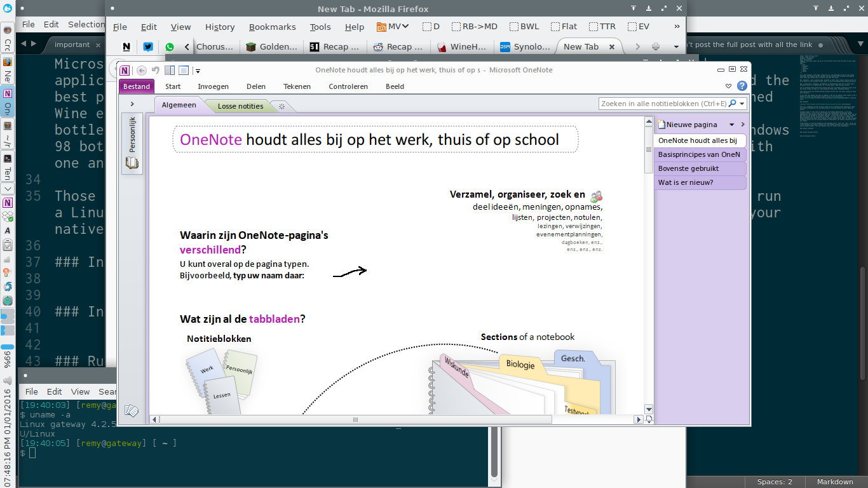Open the Delen ribbon tab

256,86
